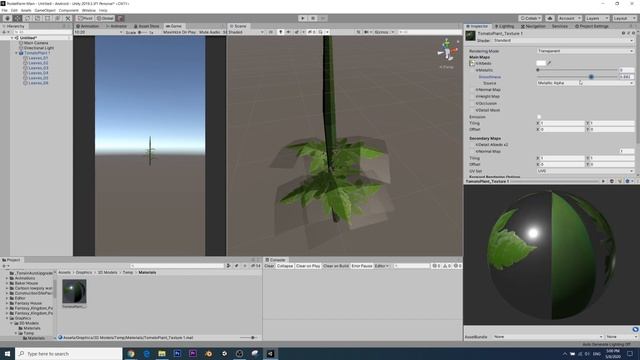Toggle scene lighting bulb icon
Viewport: 640px width, 360px height.
(280, 32)
